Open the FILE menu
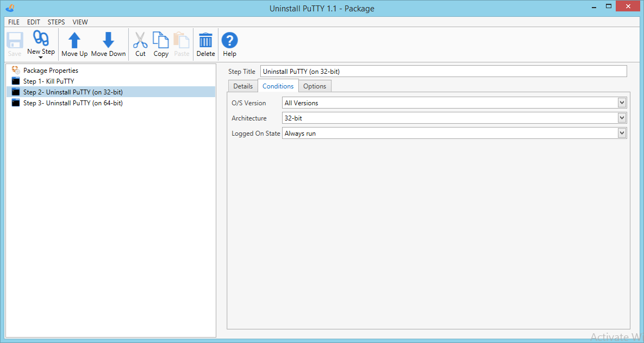 pos(14,22)
